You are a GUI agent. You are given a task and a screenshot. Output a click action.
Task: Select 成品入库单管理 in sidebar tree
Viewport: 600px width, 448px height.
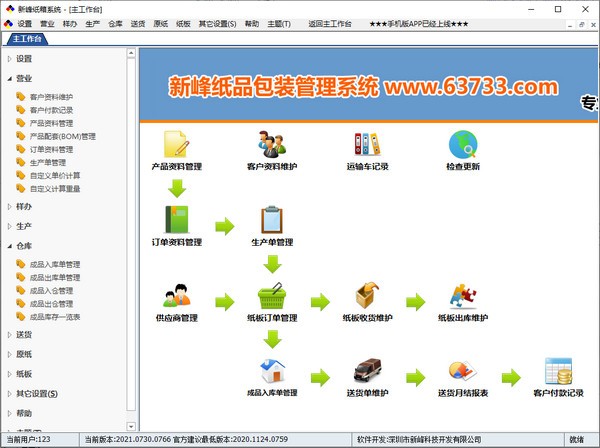click(55, 264)
